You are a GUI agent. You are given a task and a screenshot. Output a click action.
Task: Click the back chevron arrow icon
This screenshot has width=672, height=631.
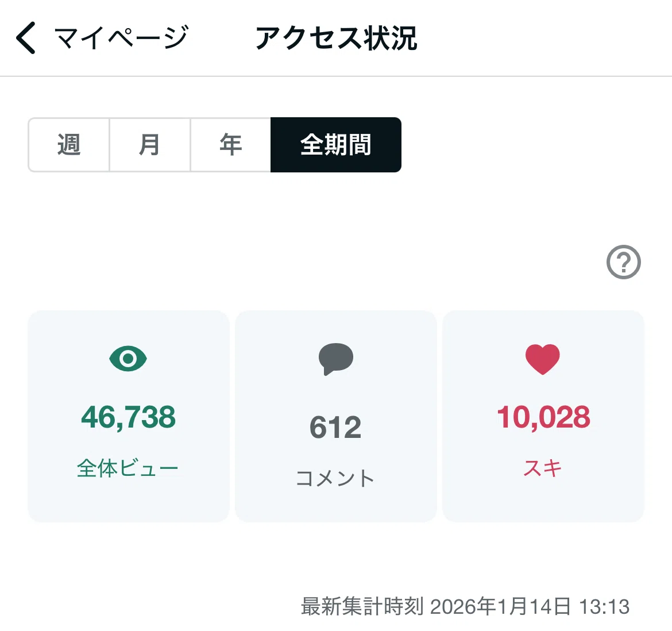click(x=26, y=38)
